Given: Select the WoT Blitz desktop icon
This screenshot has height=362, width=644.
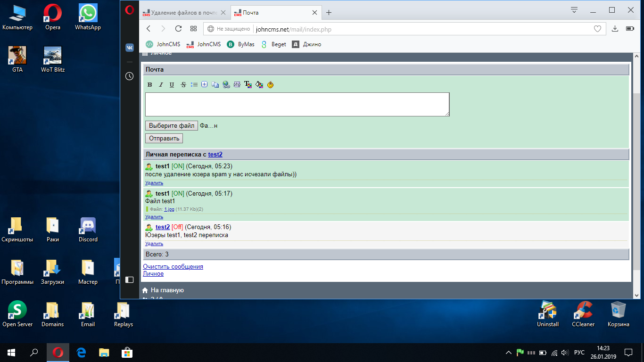Looking at the screenshot, I should (x=53, y=60).
